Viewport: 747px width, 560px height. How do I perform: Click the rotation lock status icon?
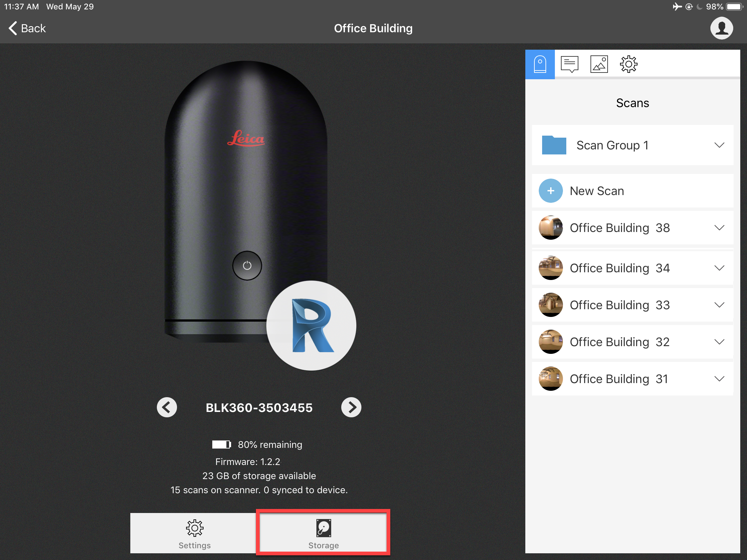689,6
